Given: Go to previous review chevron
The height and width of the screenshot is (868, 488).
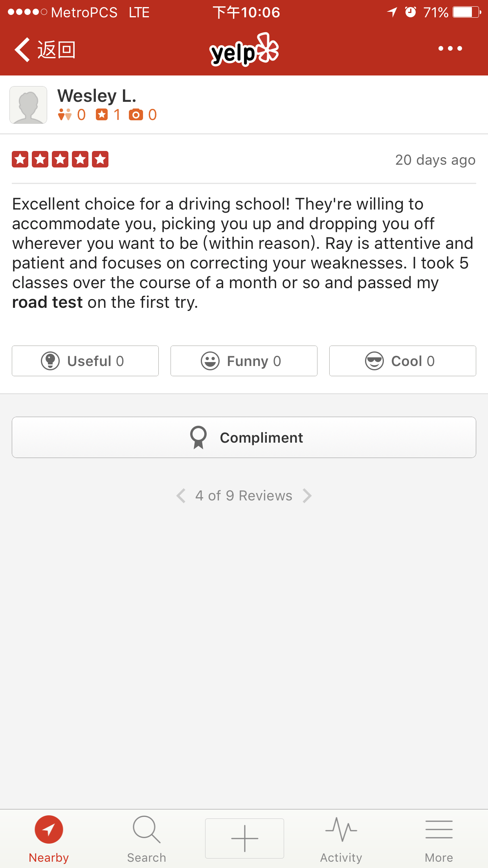Looking at the screenshot, I should (x=181, y=496).
